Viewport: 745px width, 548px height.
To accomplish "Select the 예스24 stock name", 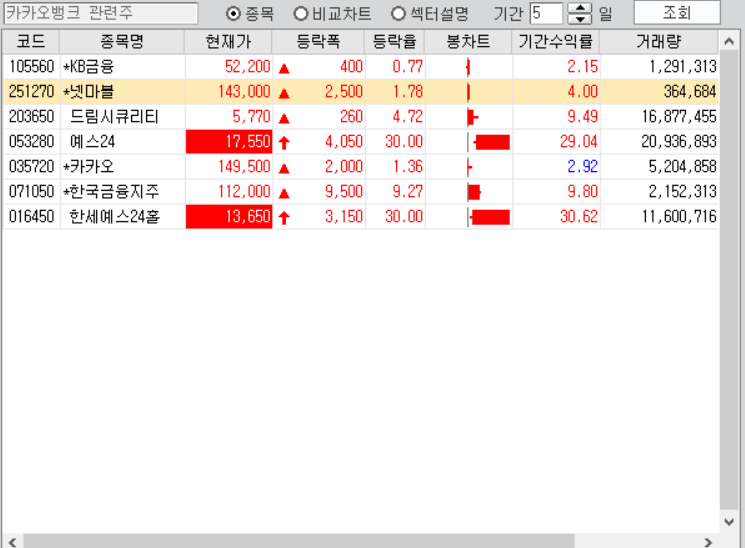I will coord(92,142).
